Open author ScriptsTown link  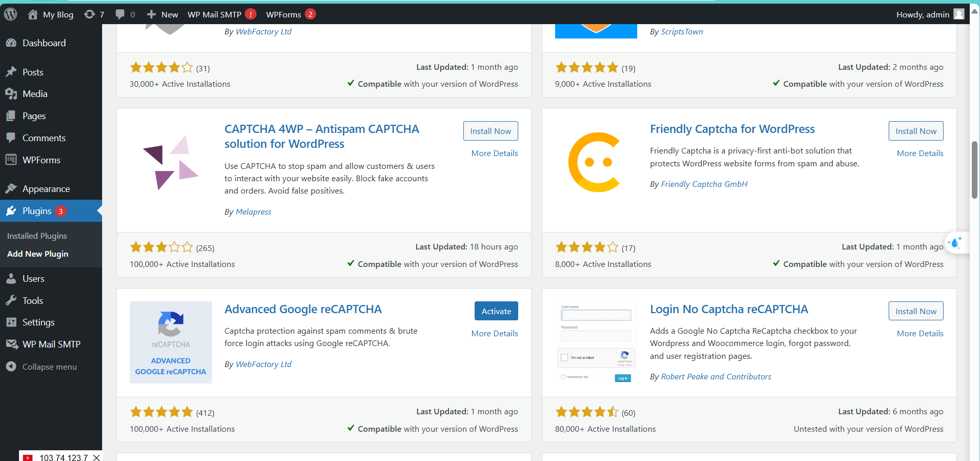tap(682, 32)
